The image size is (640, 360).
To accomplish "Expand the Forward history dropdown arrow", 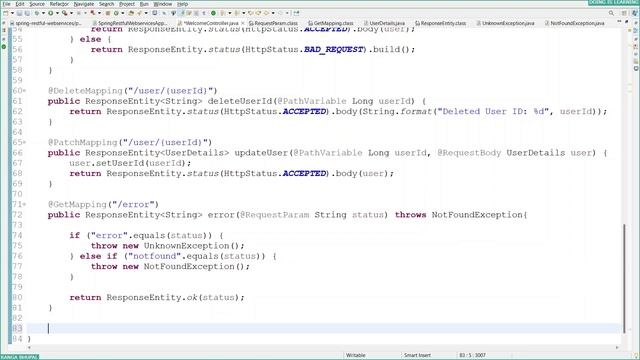I will [287, 13].
